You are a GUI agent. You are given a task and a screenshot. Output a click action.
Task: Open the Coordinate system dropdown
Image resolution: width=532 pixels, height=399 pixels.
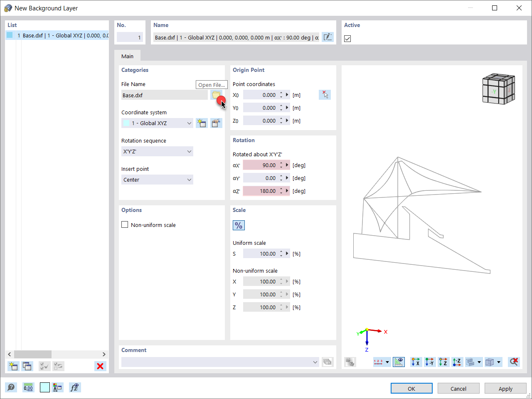pos(157,123)
